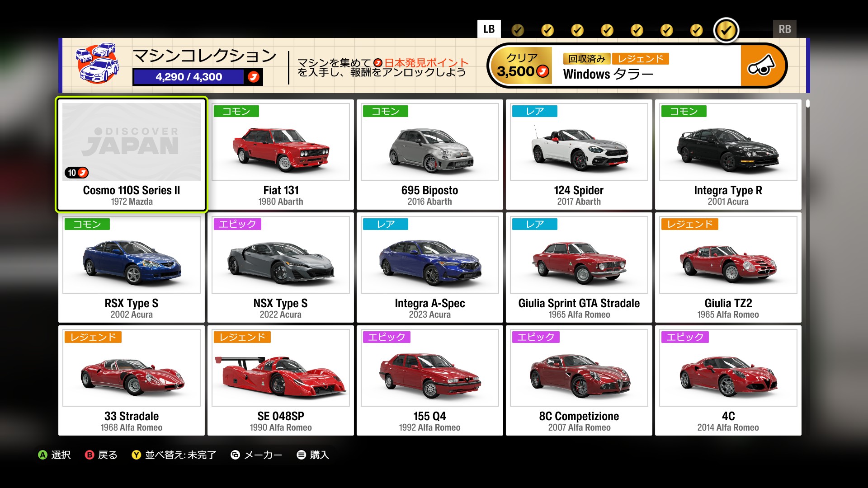Click the メーカー manufacturer filter label
This screenshot has height=488, width=868.
tap(263, 455)
